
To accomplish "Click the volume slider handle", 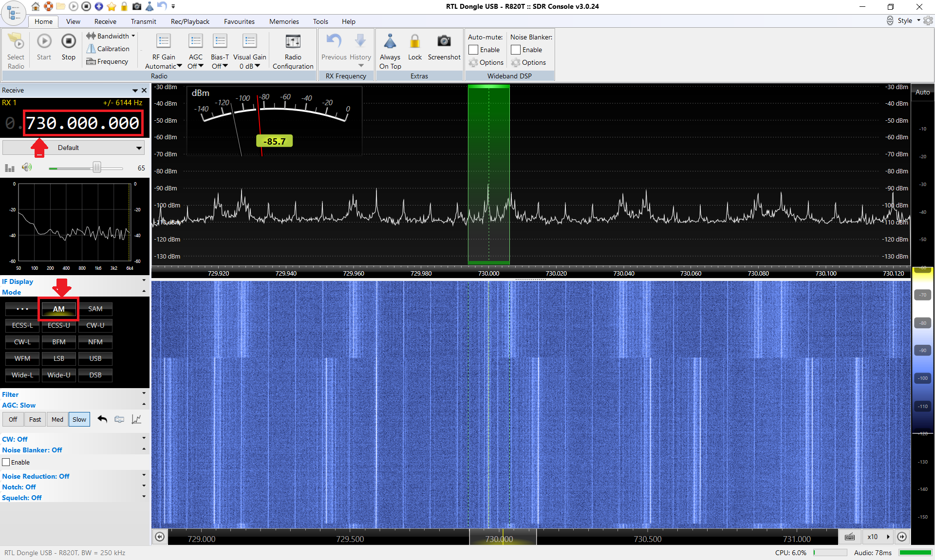I will (x=97, y=168).
